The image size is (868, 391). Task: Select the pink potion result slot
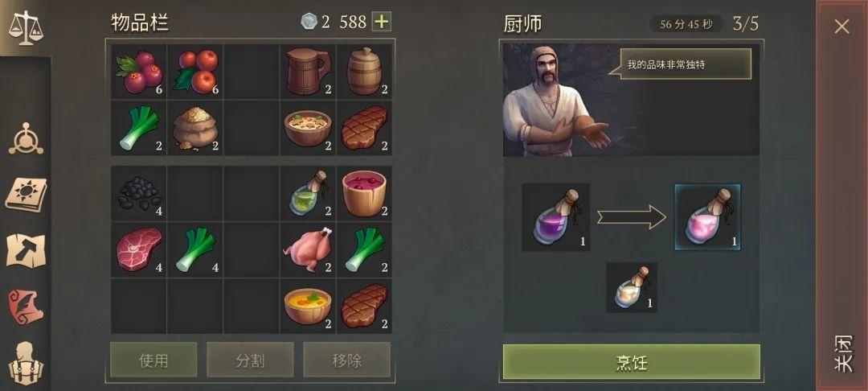tap(707, 217)
